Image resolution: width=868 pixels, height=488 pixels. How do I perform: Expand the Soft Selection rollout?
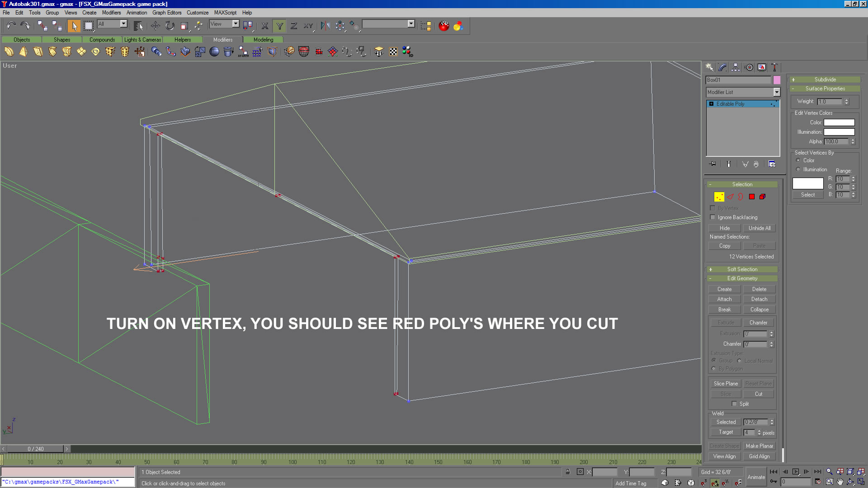(x=742, y=269)
